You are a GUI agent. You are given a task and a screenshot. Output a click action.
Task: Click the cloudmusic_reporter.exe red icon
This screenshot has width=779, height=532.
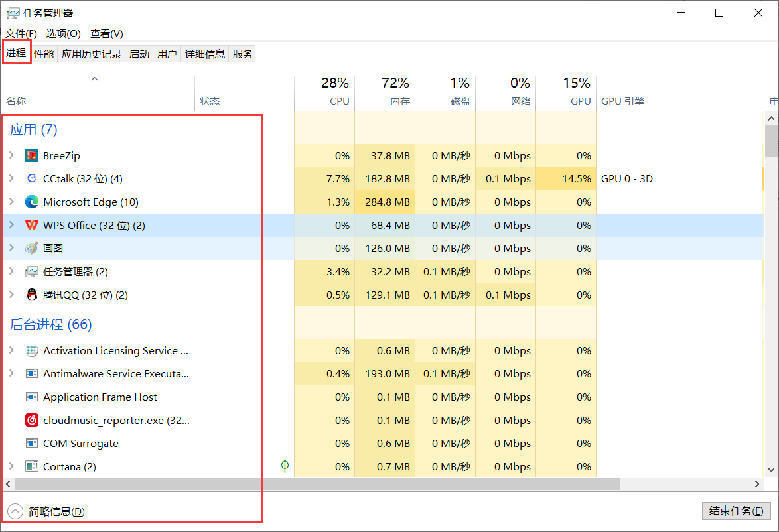32,421
